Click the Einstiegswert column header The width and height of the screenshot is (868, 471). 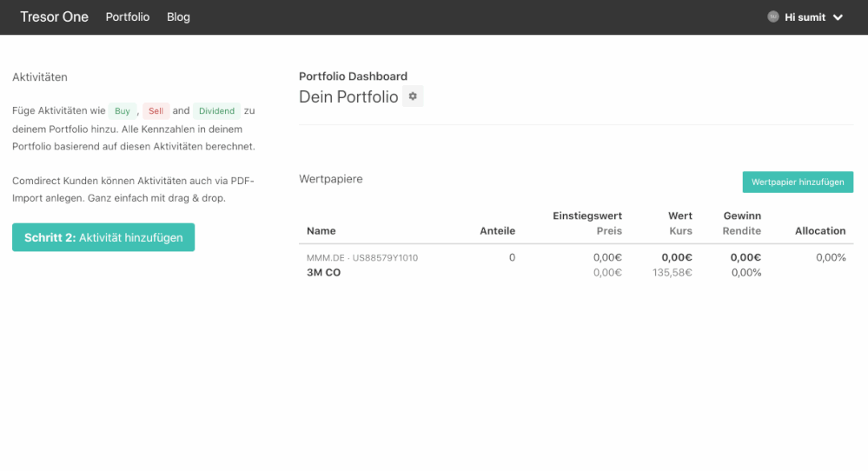586,216
